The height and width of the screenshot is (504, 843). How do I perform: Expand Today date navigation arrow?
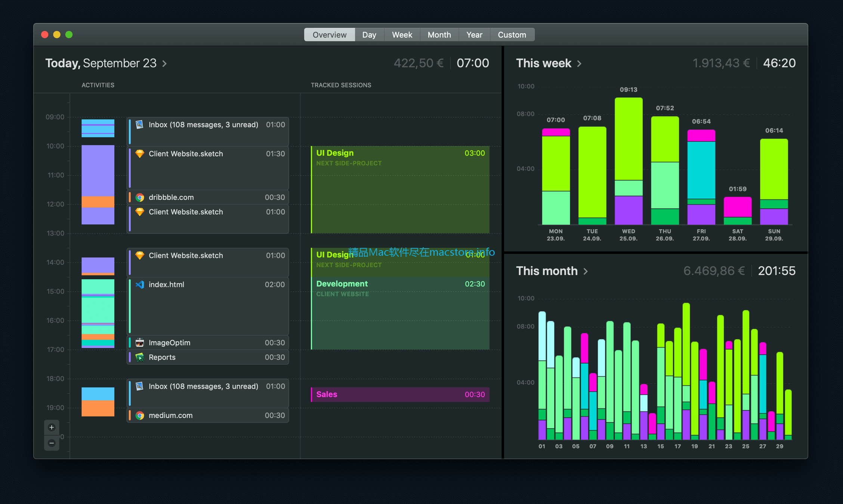point(167,62)
